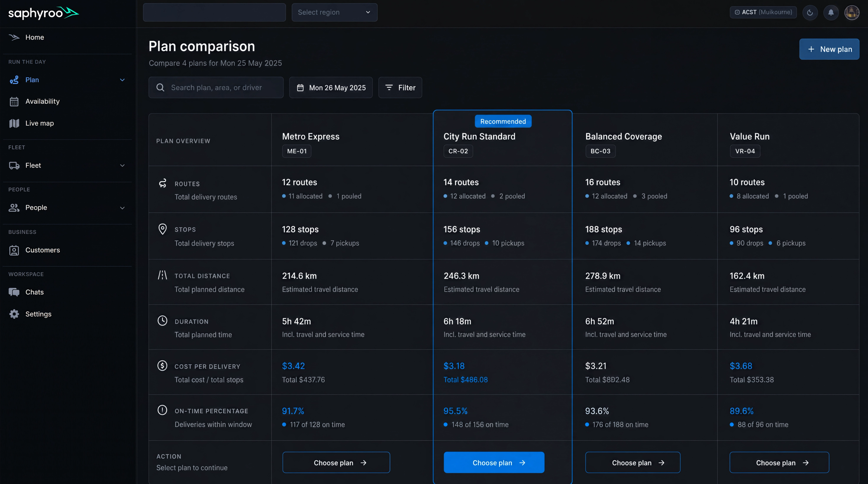Open the Filter button
Image resolution: width=868 pixels, height=484 pixels.
(400, 87)
